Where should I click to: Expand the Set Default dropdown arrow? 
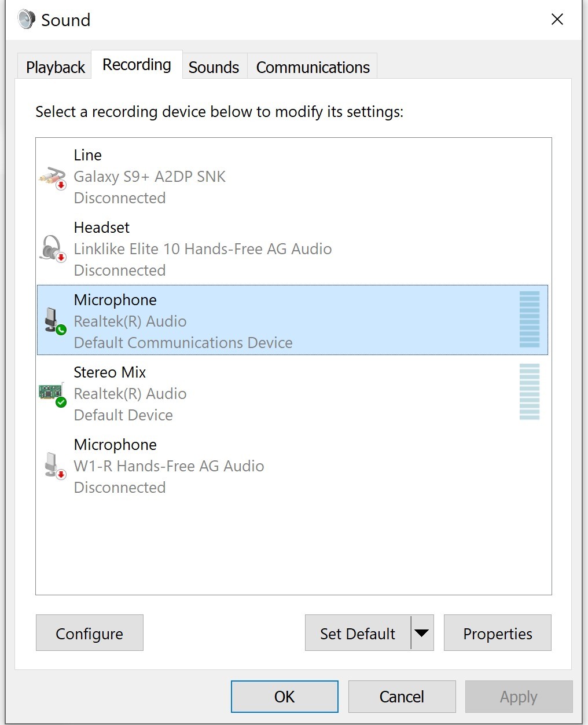(422, 633)
